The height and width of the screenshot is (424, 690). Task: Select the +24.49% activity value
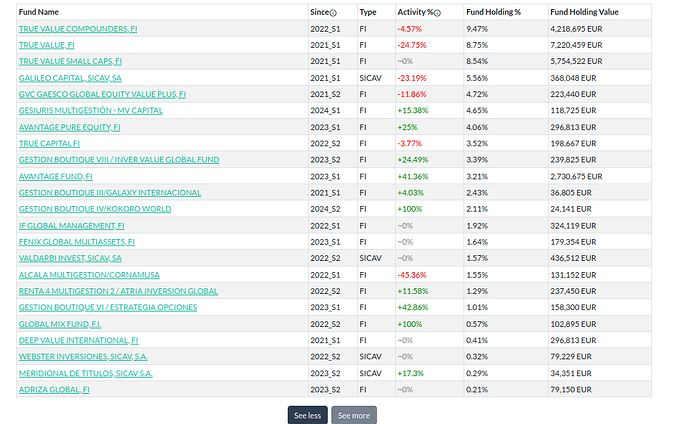(x=413, y=160)
